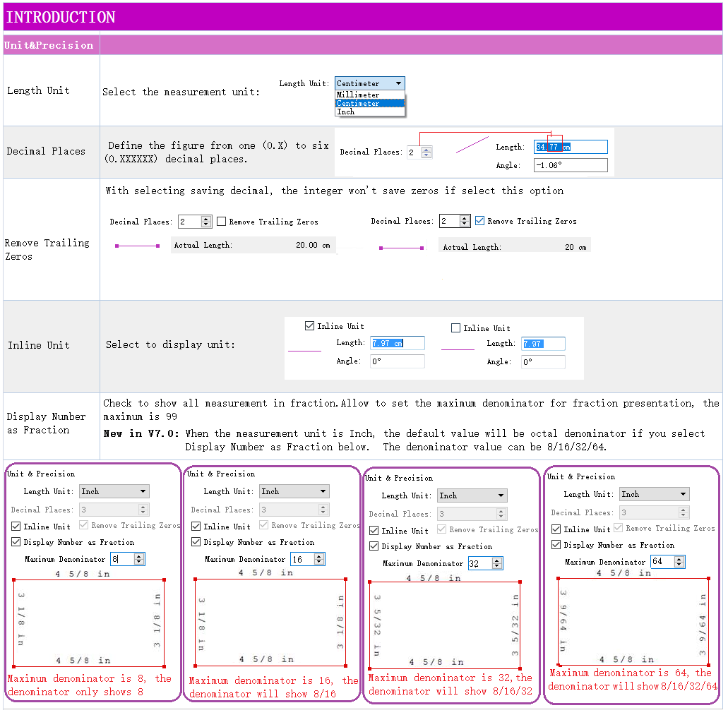Click the Angle field showing -1.06°
Viewport: 728px width, 715px height.
tap(571, 165)
